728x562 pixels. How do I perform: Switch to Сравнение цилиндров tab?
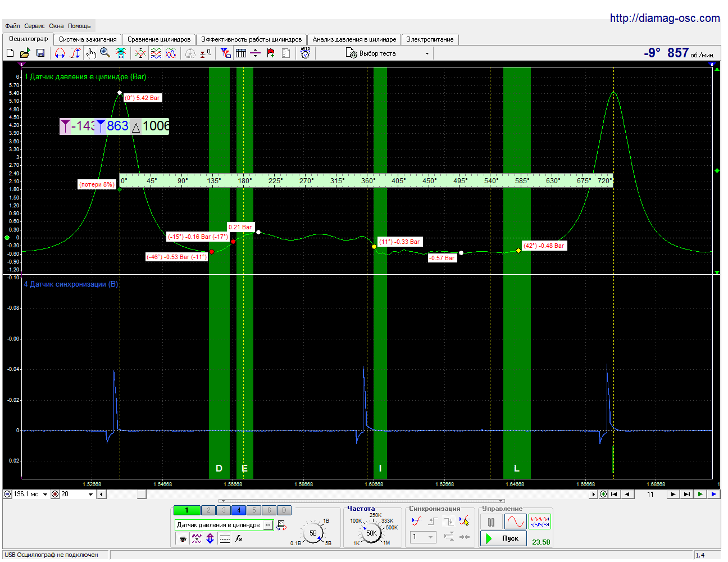coord(159,39)
